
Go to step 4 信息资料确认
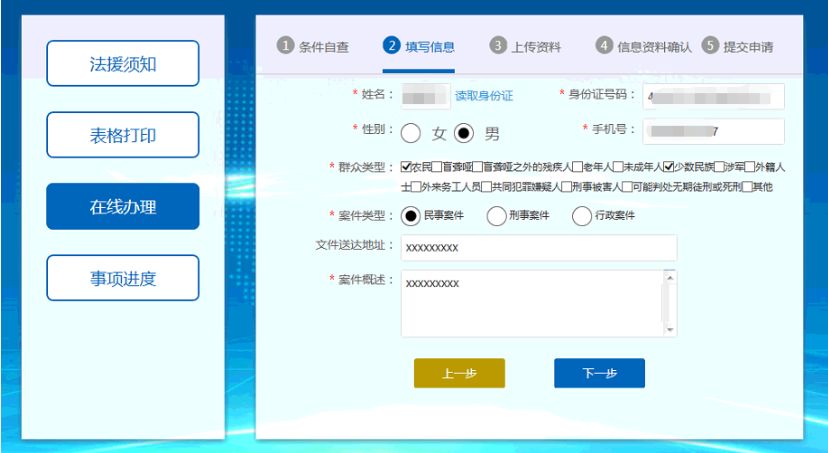(x=643, y=46)
